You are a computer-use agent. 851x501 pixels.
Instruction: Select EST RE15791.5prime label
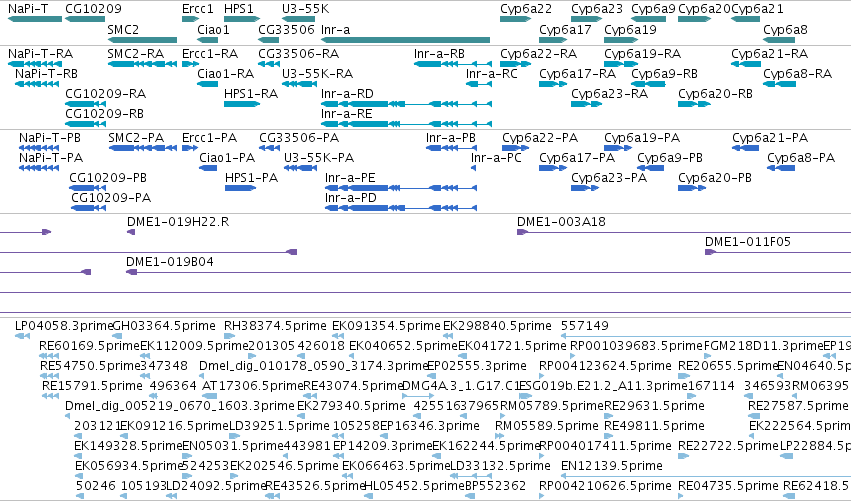tap(92, 385)
